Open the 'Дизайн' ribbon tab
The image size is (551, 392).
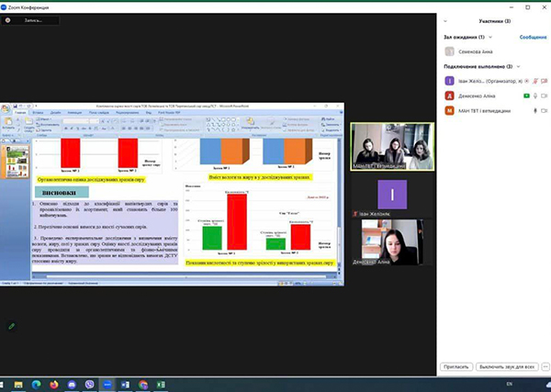(55, 113)
